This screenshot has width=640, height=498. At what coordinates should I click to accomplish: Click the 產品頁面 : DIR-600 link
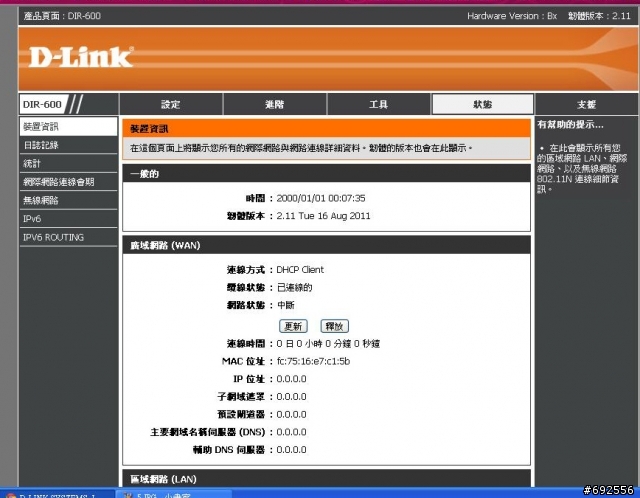pyautogui.click(x=62, y=16)
